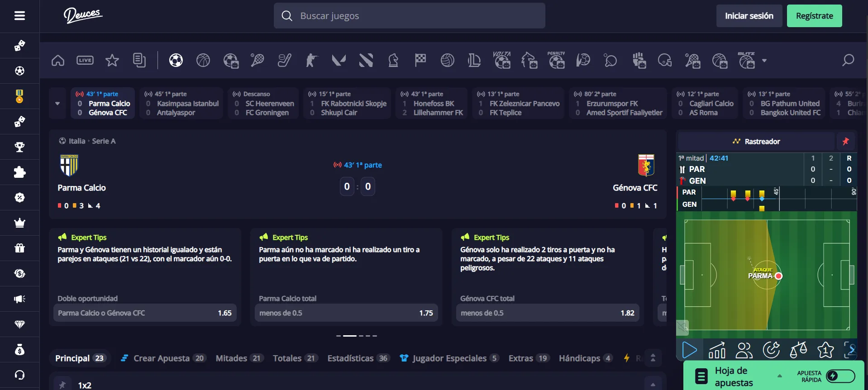Open the tracker statistics bar chart icon
The height and width of the screenshot is (390, 868).
pyautogui.click(x=717, y=350)
